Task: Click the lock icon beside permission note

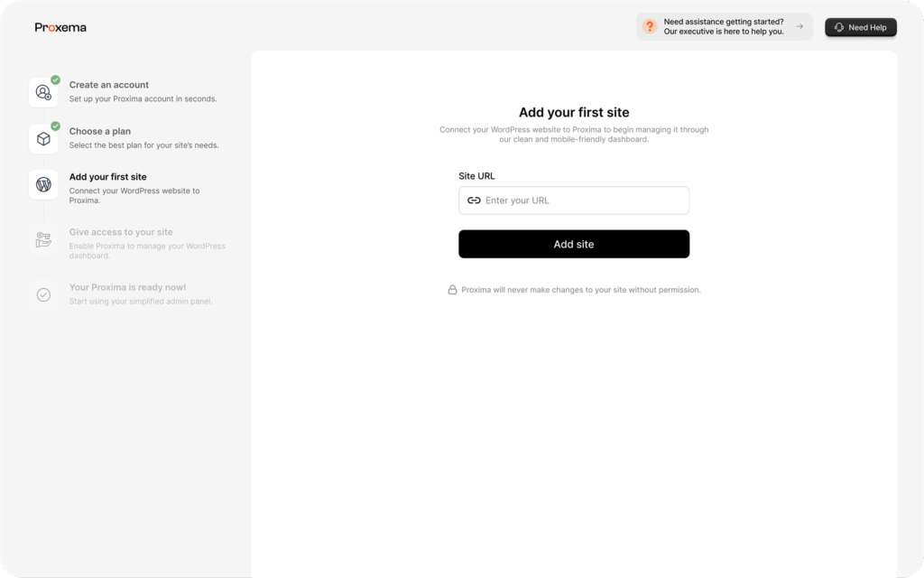Action: pyautogui.click(x=453, y=290)
